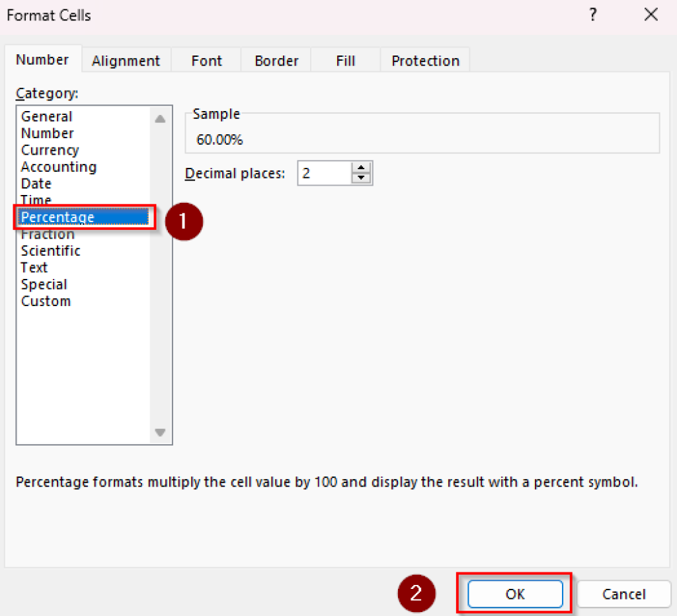Switch to the Alignment tab
Image resolution: width=677 pixels, height=616 pixels.
[126, 60]
